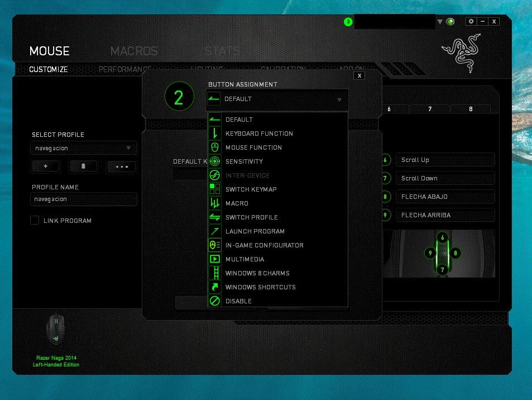Open the Button Assignment Default dropdown
The image size is (532, 400).
277,99
